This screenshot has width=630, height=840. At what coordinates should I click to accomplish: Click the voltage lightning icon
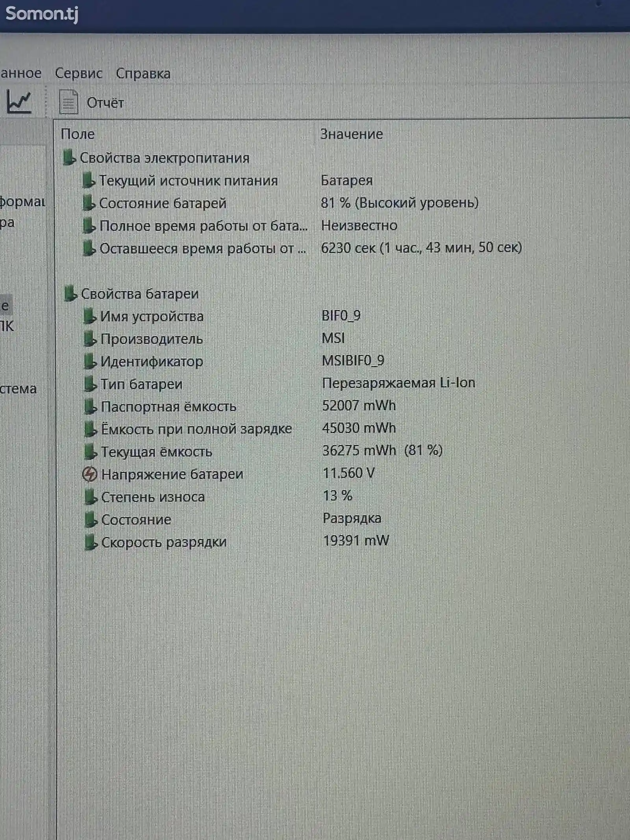pos(90,474)
